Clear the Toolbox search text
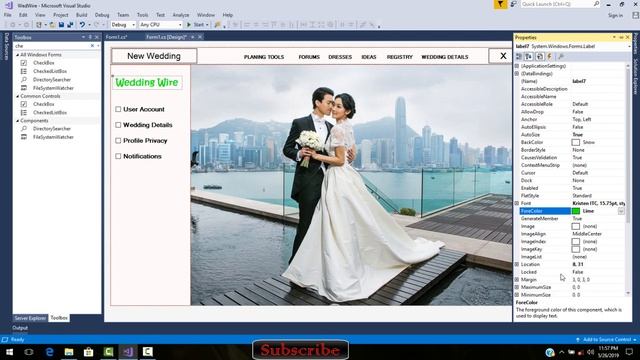This screenshot has height=360, width=640. (92, 46)
